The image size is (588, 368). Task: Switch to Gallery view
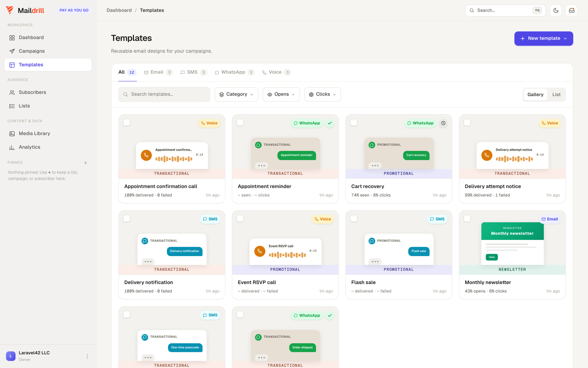pyautogui.click(x=535, y=95)
